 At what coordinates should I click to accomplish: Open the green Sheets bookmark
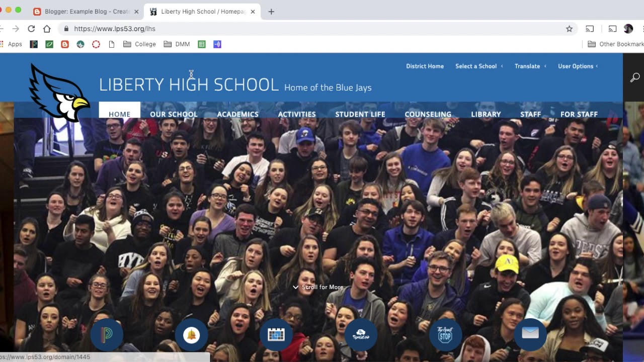(202, 44)
